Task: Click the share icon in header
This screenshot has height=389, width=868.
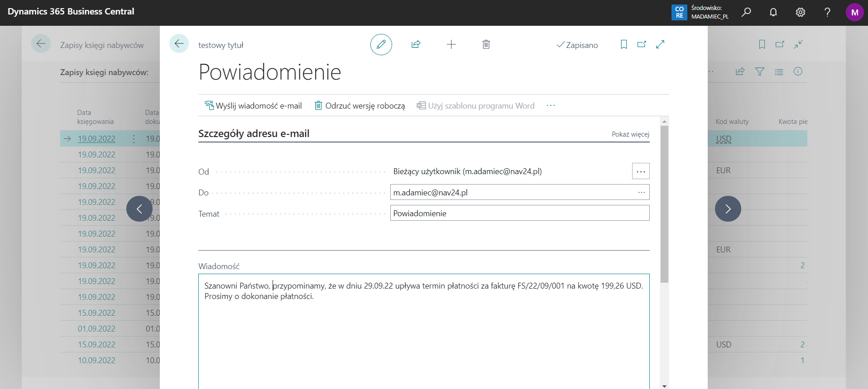Action: 416,44
